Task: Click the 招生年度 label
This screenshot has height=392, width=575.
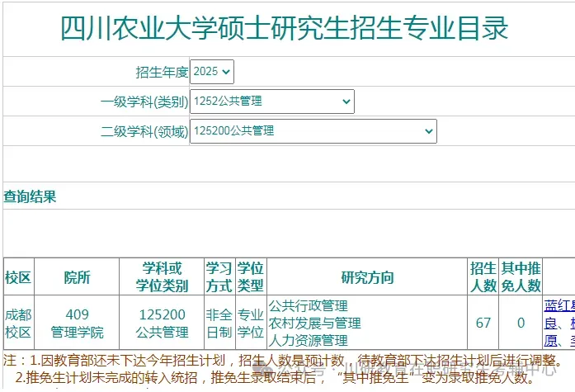Action: click(x=162, y=72)
